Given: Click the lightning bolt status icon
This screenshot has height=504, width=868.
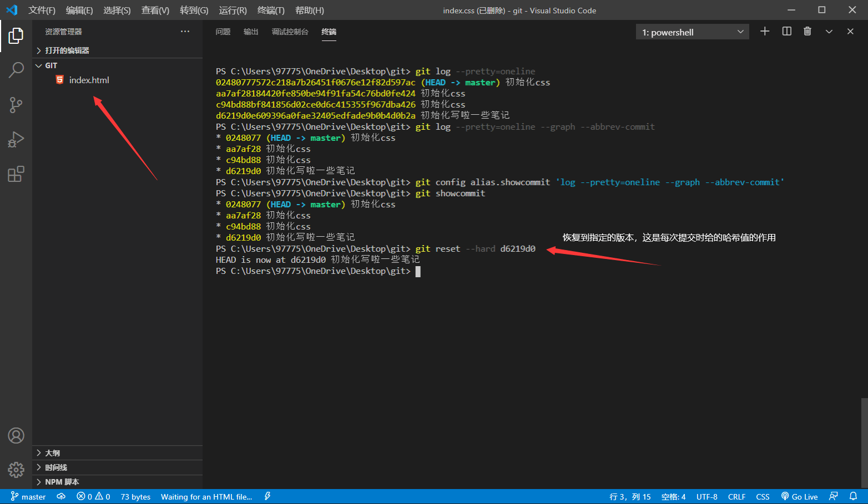Looking at the screenshot, I should coord(268,497).
